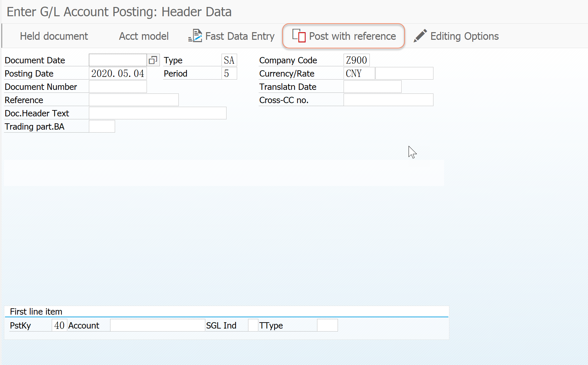The image size is (588, 365).
Task: Select the Document Number field
Action: [118, 87]
